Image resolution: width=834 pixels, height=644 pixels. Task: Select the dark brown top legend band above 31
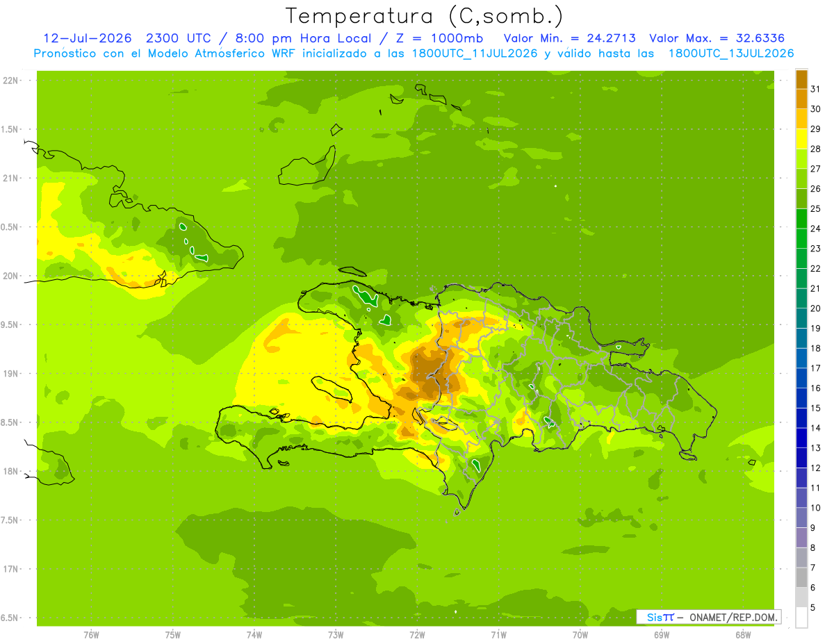801,79
